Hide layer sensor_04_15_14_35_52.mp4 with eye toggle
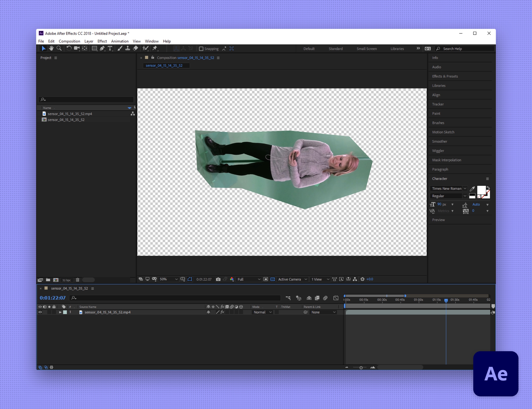 tap(40, 312)
